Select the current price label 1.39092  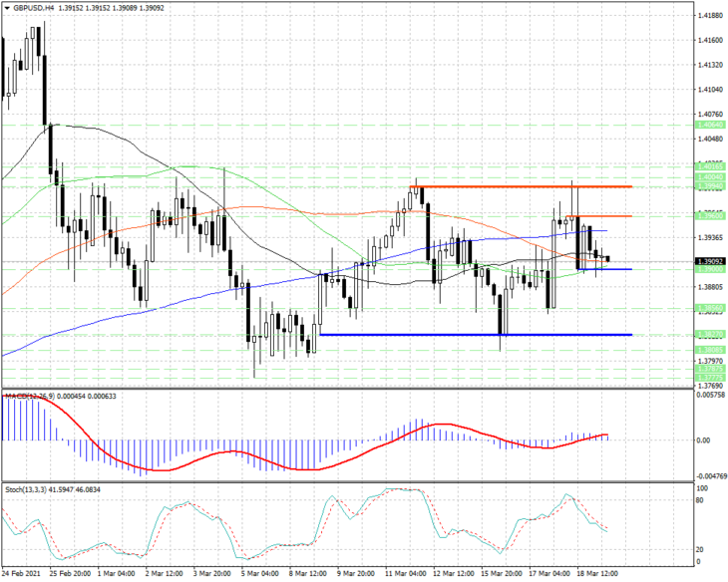(x=709, y=261)
